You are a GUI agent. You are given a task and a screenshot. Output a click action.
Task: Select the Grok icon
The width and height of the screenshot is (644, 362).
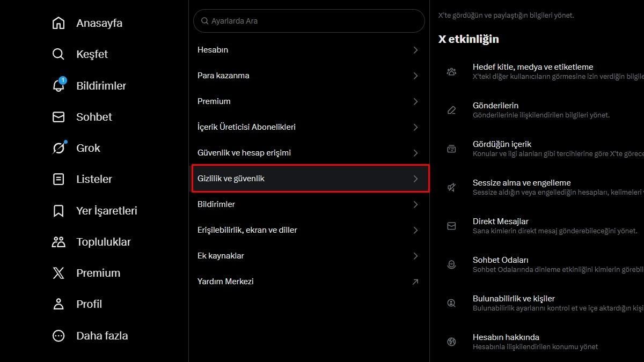[58, 148]
